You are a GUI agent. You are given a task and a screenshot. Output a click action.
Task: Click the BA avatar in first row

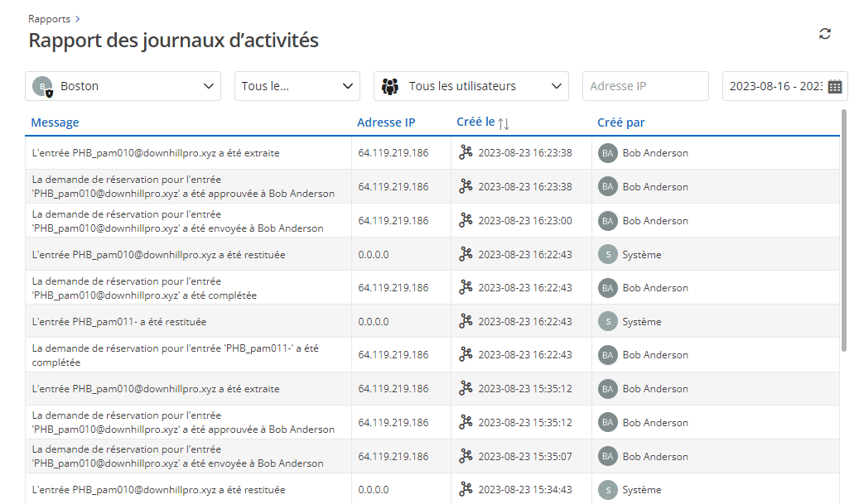click(x=607, y=153)
